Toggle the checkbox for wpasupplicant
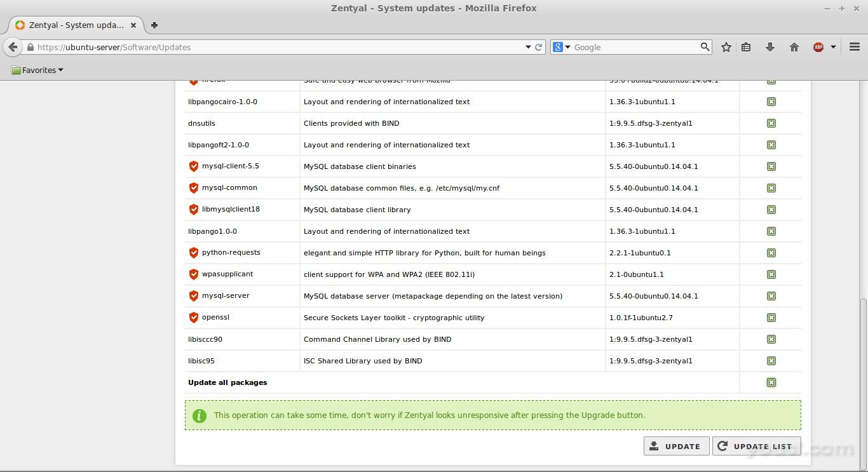868x472 pixels. click(771, 274)
